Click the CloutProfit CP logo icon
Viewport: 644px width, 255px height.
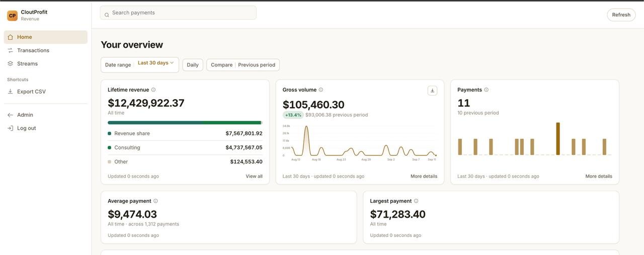pyautogui.click(x=13, y=16)
